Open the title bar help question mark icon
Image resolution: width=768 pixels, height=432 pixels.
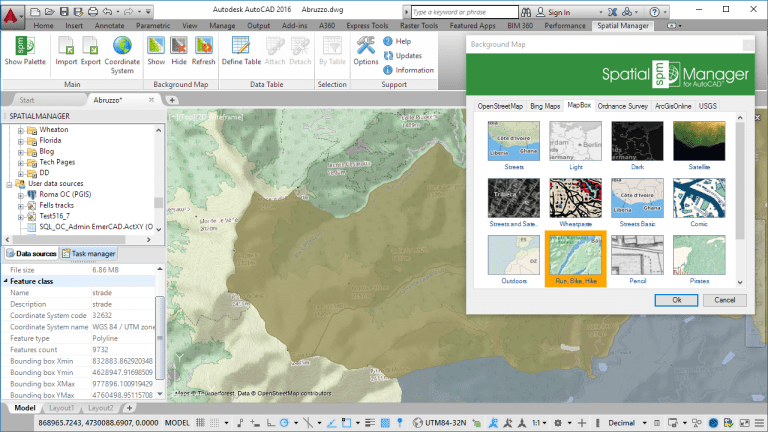(654, 12)
